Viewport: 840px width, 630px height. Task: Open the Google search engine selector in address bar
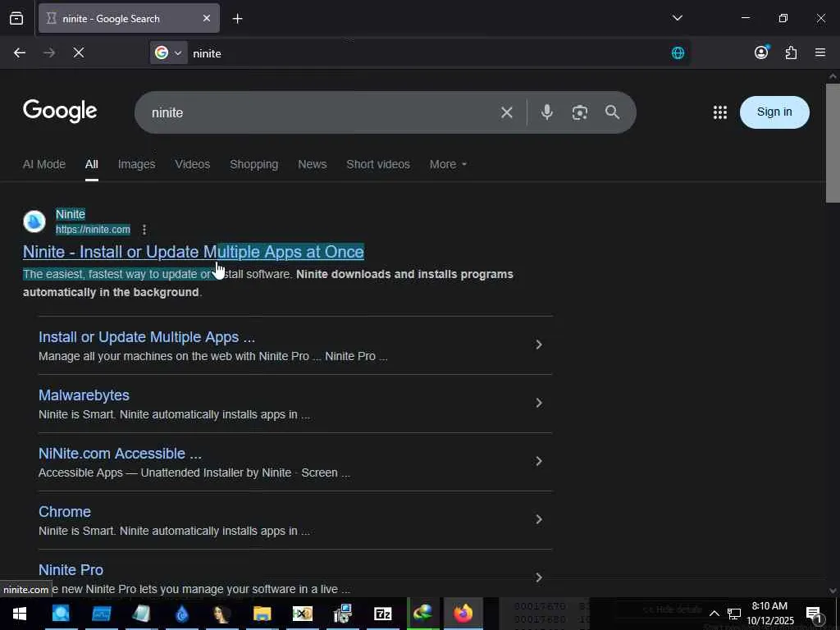pyautogui.click(x=169, y=53)
